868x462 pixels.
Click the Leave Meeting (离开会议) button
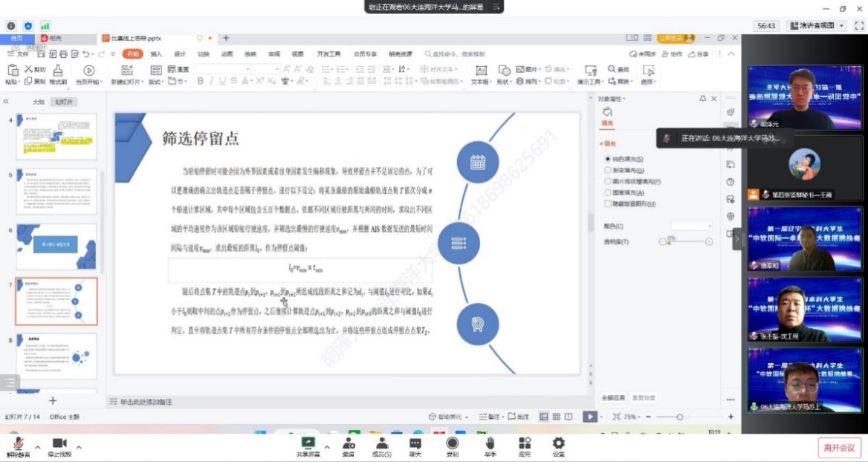pyautogui.click(x=840, y=448)
